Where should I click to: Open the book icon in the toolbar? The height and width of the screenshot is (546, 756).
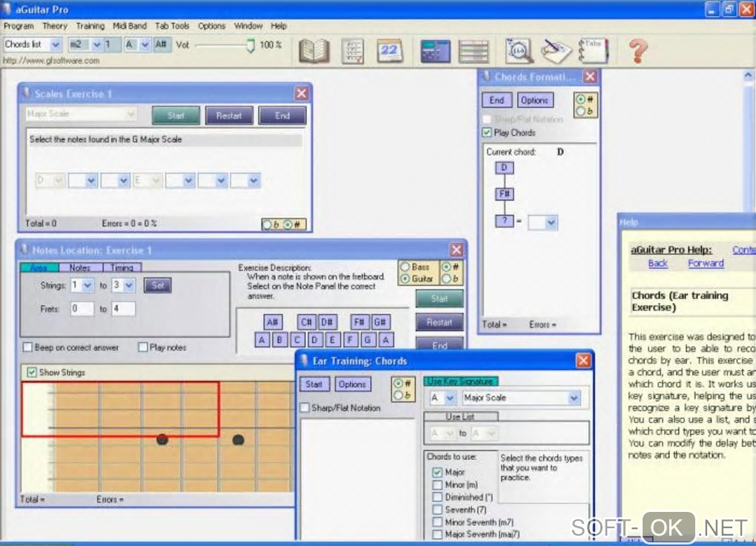pos(314,51)
